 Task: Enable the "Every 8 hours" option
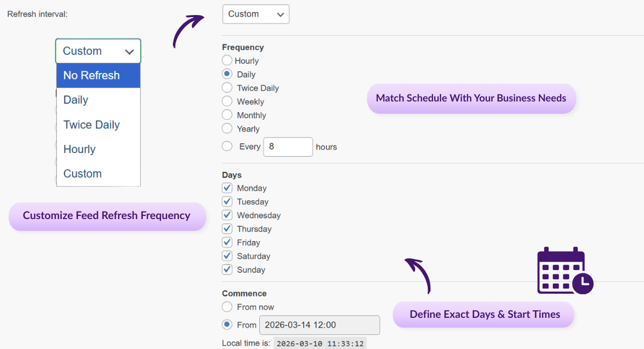pos(227,146)
